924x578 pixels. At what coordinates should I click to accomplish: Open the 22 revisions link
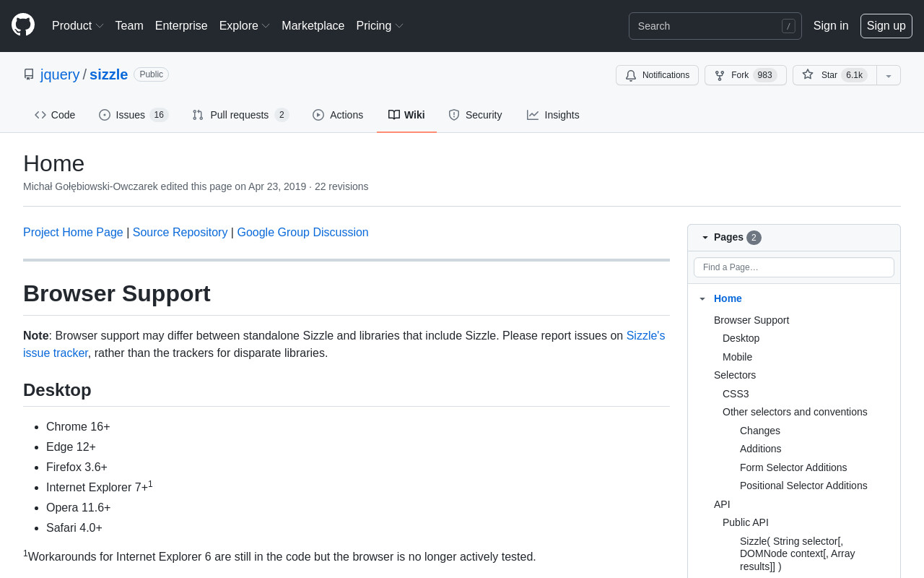[341, 186]
